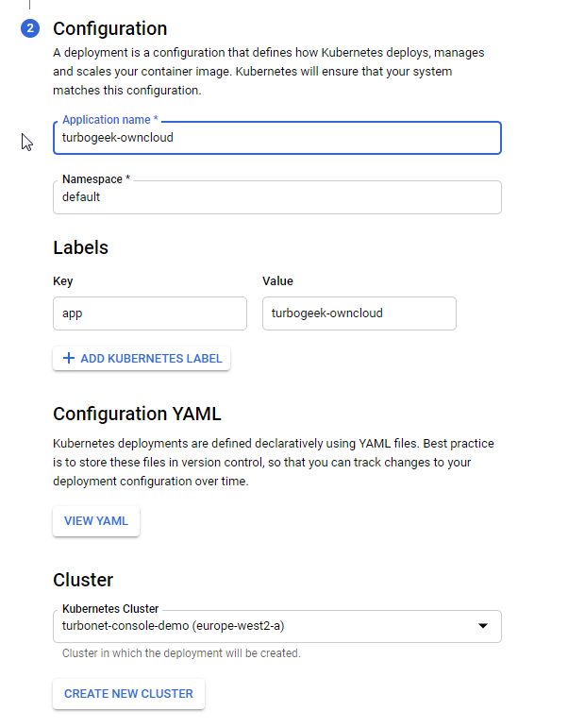The image size is (568, 728).
Task: Click the Configuration section heading
Action: point(110,28)
